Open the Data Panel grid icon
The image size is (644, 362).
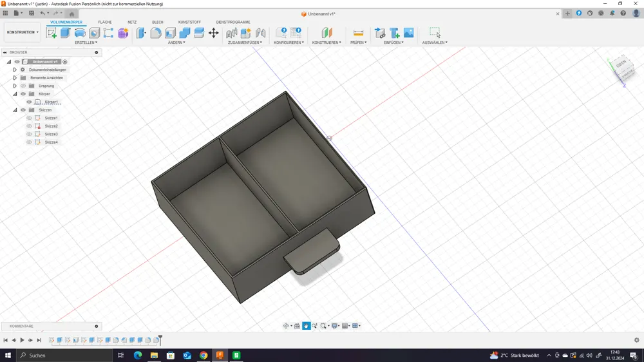(5, 13)
